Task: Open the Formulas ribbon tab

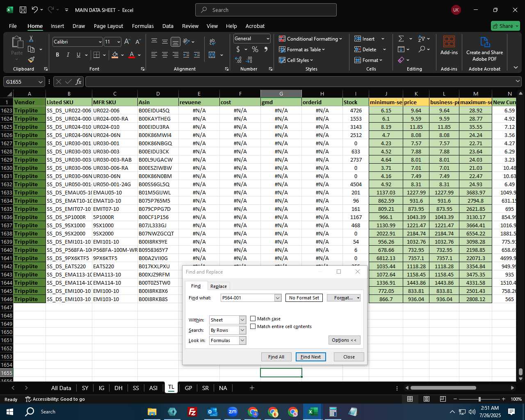Action: 143,26
